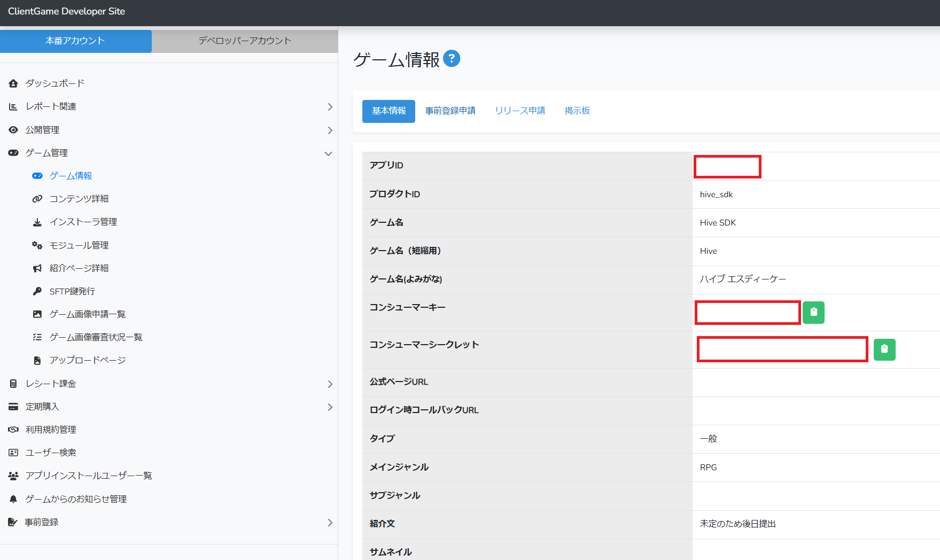The height and width of the screenshot is (560, 940).
Task: Switch to デベロッパーアカウント tab
Action: [245, 41]
